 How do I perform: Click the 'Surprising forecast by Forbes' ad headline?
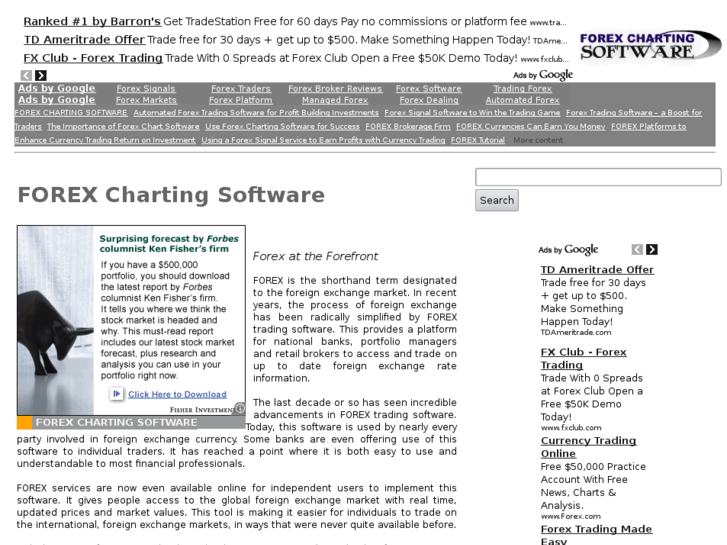169,244
